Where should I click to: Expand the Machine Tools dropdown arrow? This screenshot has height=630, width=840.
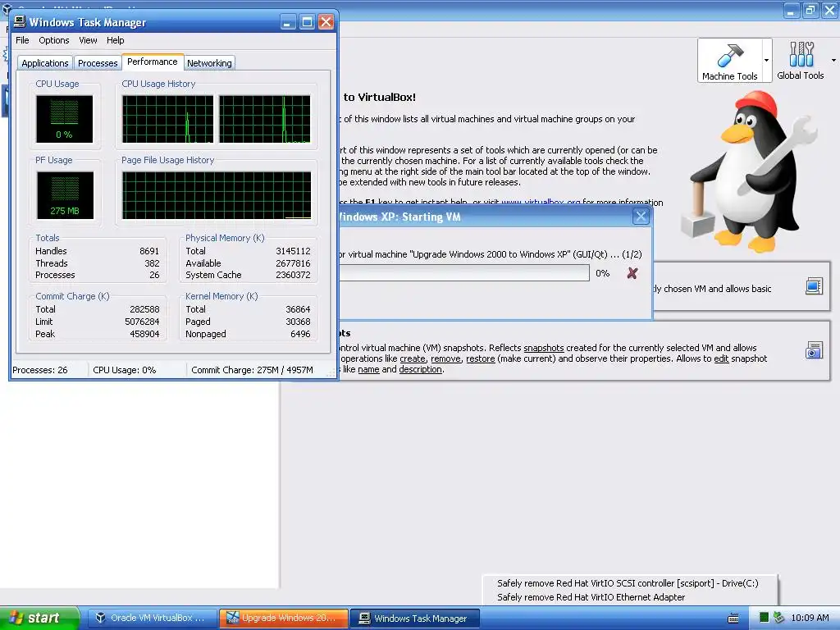767,60
